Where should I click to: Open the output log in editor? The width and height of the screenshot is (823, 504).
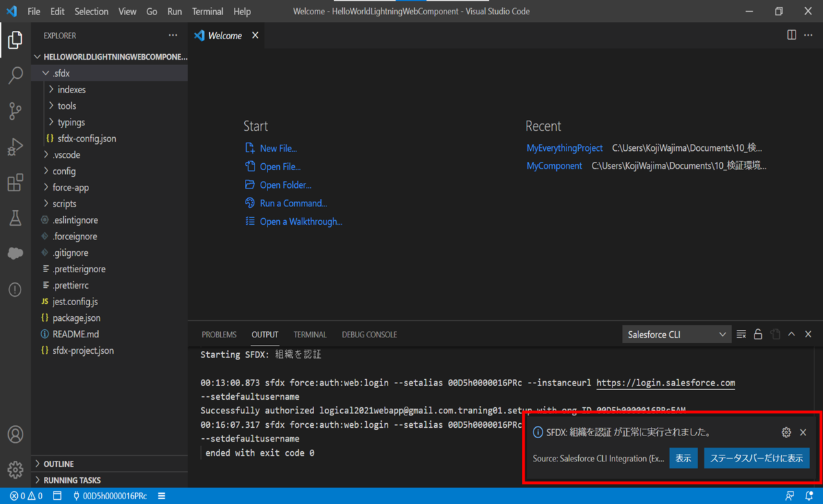pos(775,335)
